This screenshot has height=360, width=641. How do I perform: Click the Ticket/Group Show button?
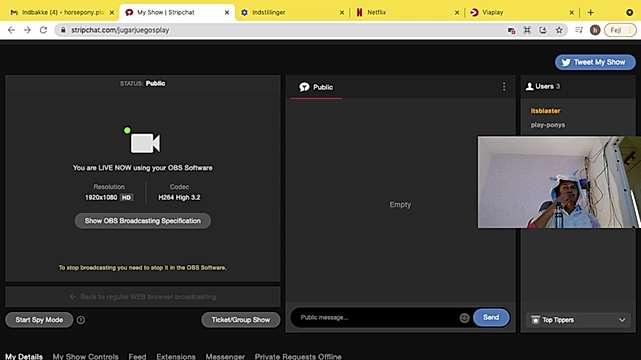240,320
